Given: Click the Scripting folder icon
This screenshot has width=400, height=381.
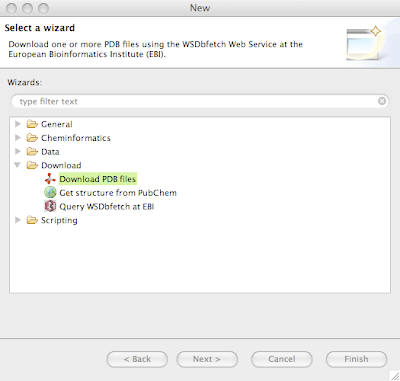Looking at the screenshot, I should pos(32,220).
